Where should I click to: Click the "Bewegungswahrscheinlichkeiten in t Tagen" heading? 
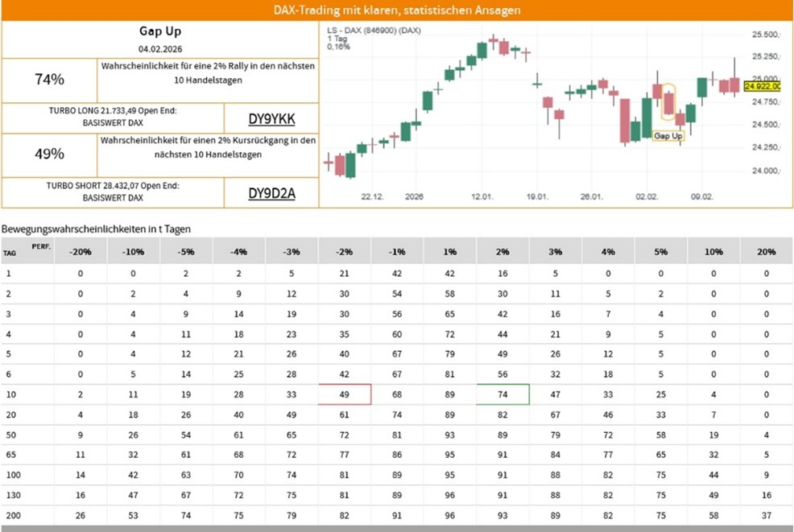97,229
